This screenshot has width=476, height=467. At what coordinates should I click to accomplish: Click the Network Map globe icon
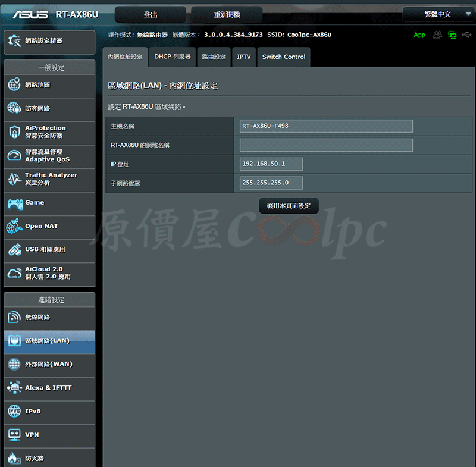pyautogui.click(x=14, y=84)
